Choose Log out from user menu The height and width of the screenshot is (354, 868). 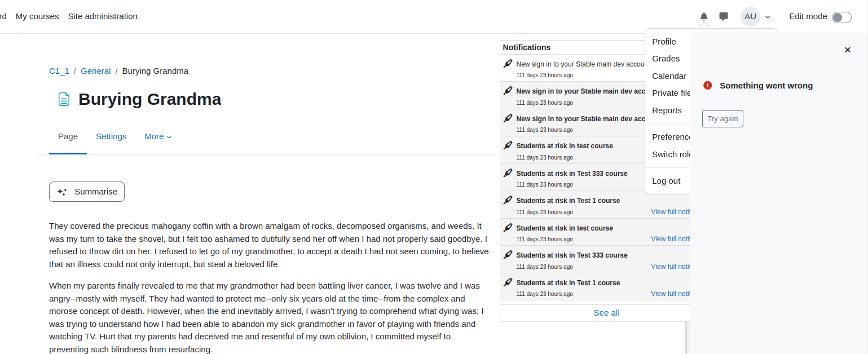pos(666,181)
